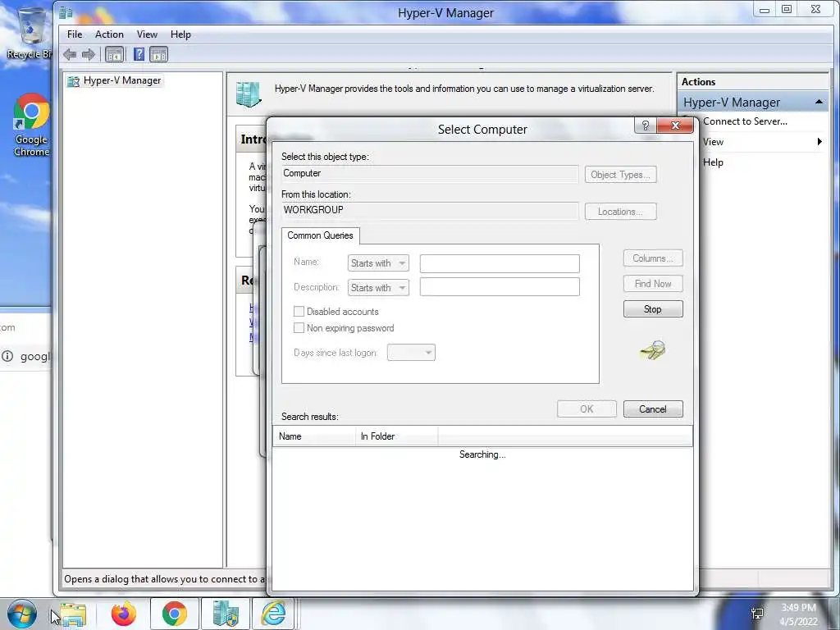Open the Name Starts with dropdown

[378, 263]
